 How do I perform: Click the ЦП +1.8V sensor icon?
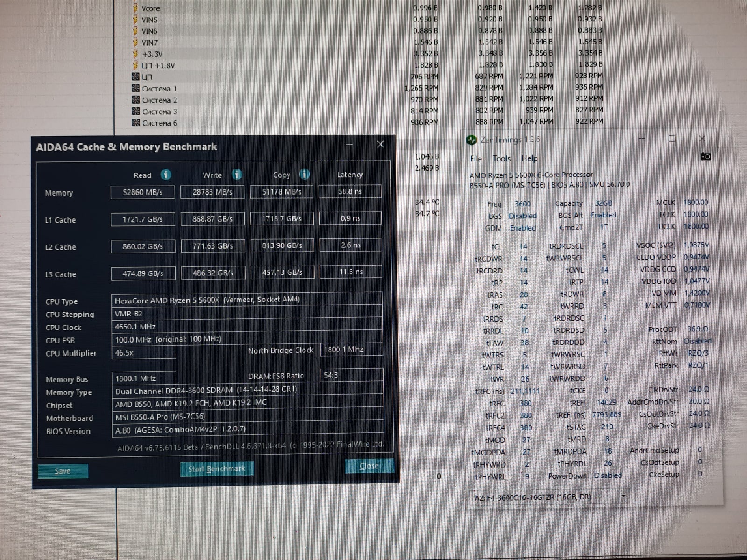click(135, 65)
